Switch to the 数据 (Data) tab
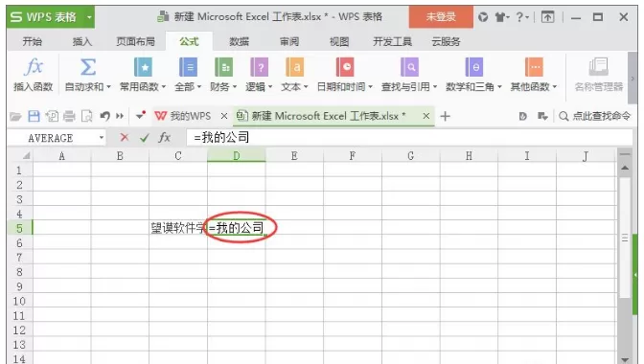This screenshot has width=644, height=364. point(239,41)
